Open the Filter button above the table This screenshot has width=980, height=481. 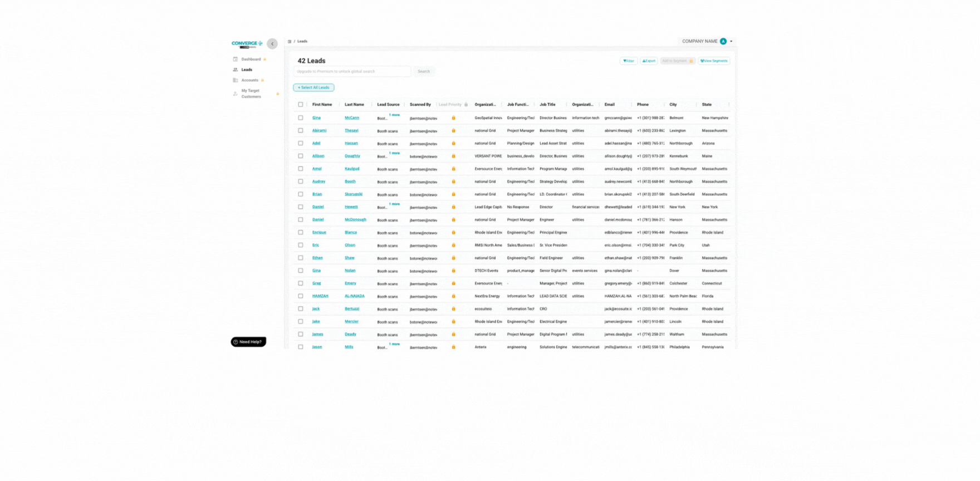(629, 61)
